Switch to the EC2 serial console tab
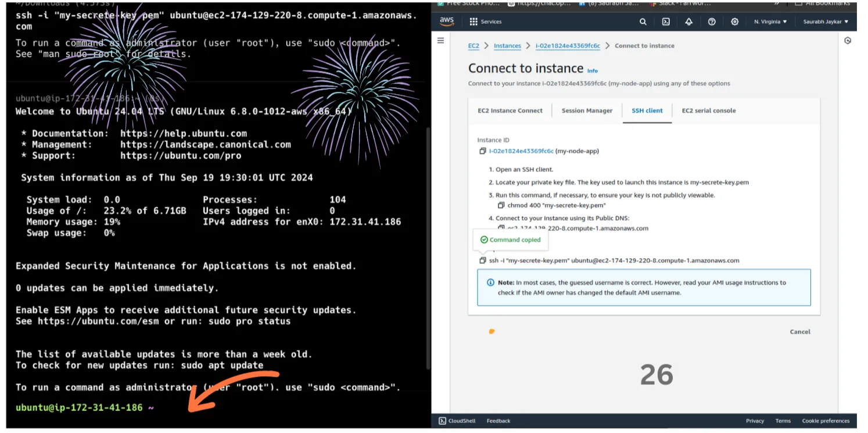Image resolution: width=868 pixels, height=433 pixels. pos(709,110)
